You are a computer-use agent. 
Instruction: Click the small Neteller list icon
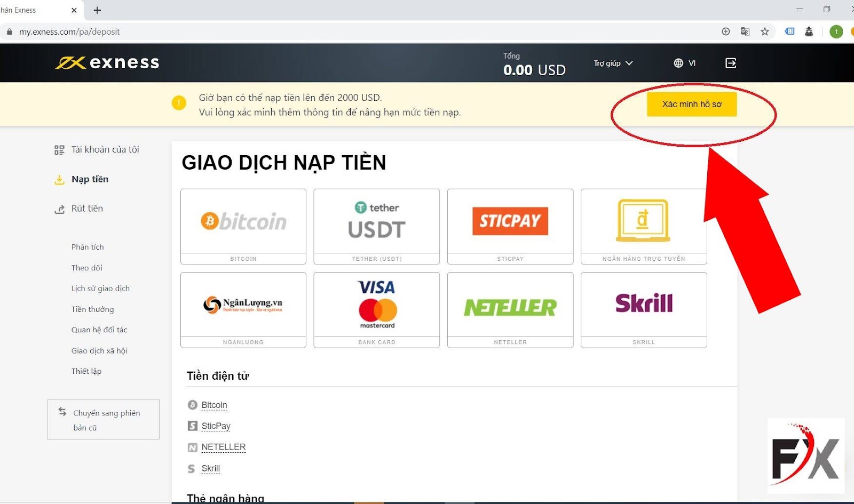(193, 447)
